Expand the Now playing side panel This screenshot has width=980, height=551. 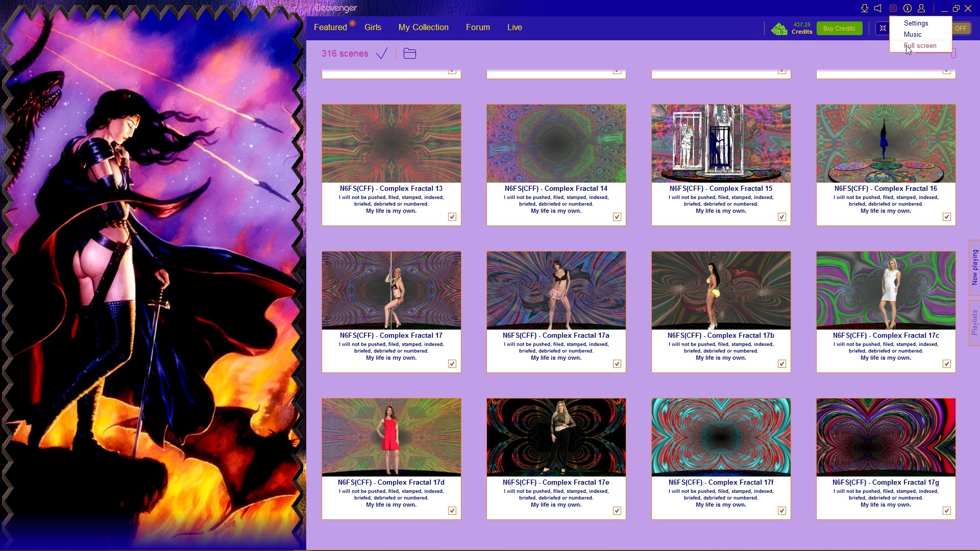point(974,267)
